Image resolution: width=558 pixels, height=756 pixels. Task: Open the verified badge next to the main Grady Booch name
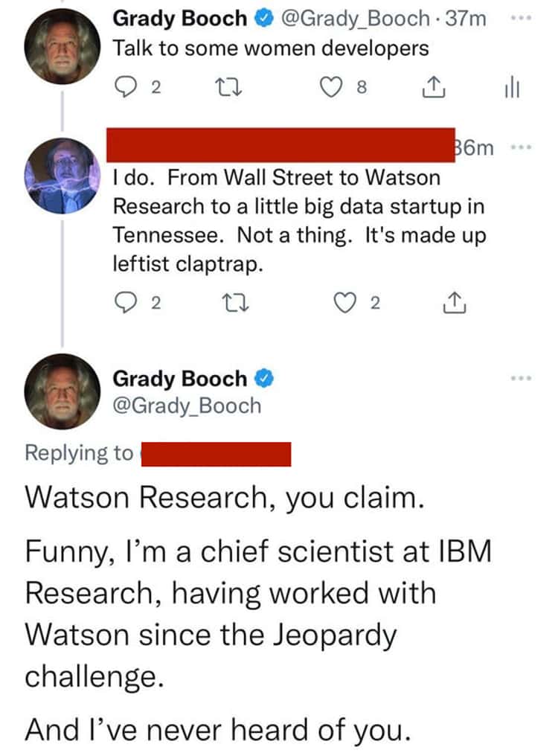264,379
